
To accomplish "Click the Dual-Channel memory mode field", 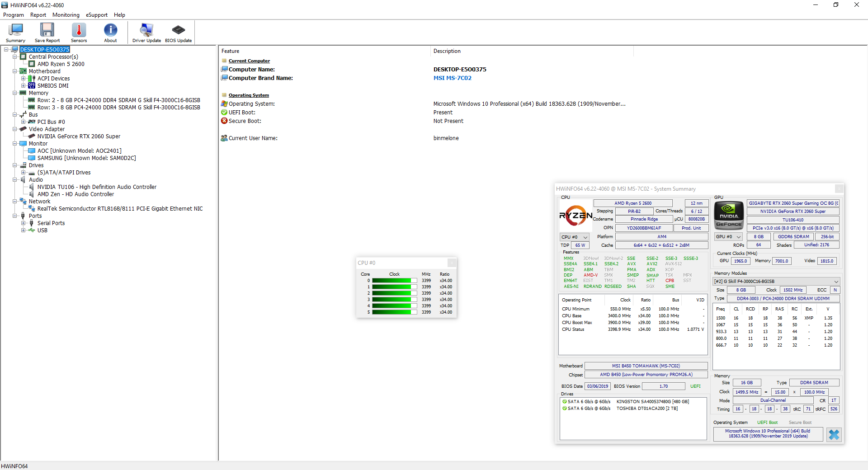I will (x=773, y=400).
